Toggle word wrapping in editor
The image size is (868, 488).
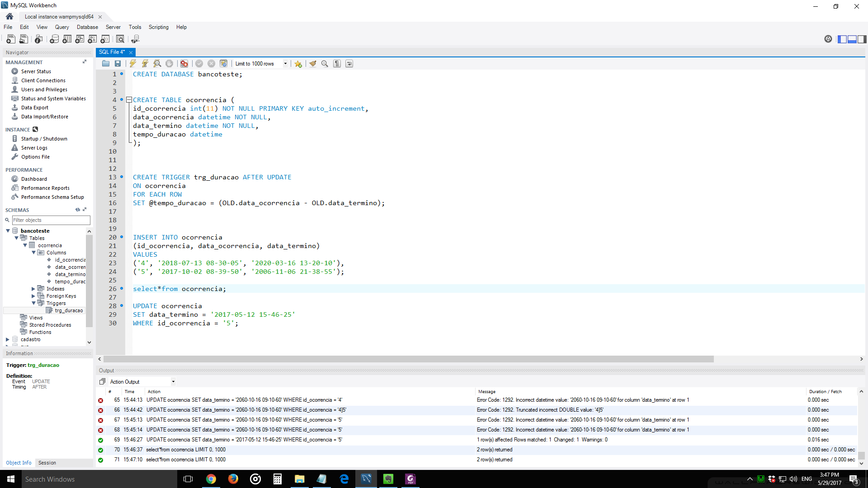[x=349, y=64]
